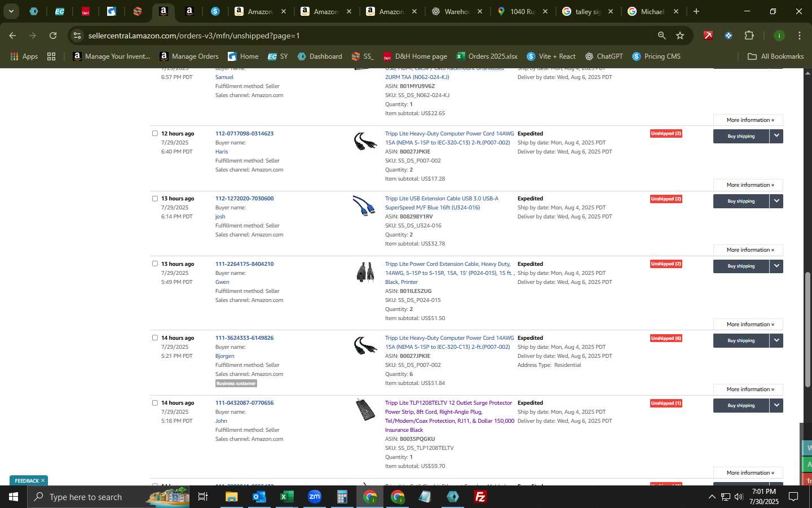
Task: Click the page vertical scrollbar thumb
Action: pos(807,329)
